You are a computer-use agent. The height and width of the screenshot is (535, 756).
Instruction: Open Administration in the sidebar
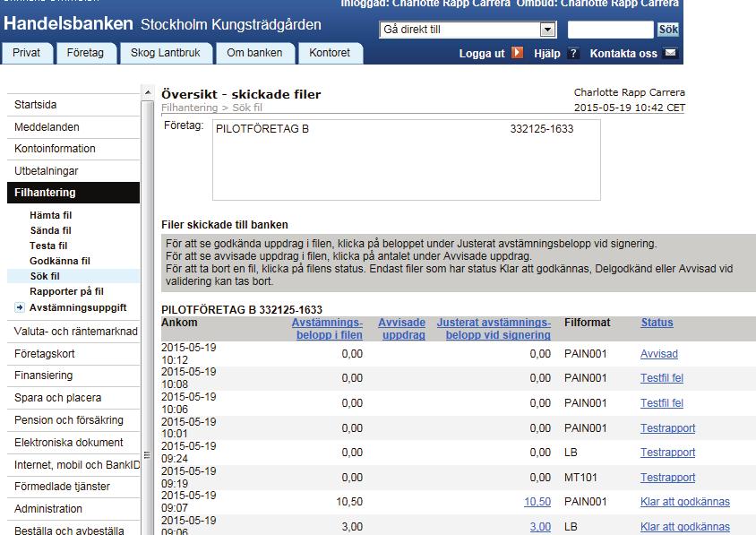coord(73,508)
